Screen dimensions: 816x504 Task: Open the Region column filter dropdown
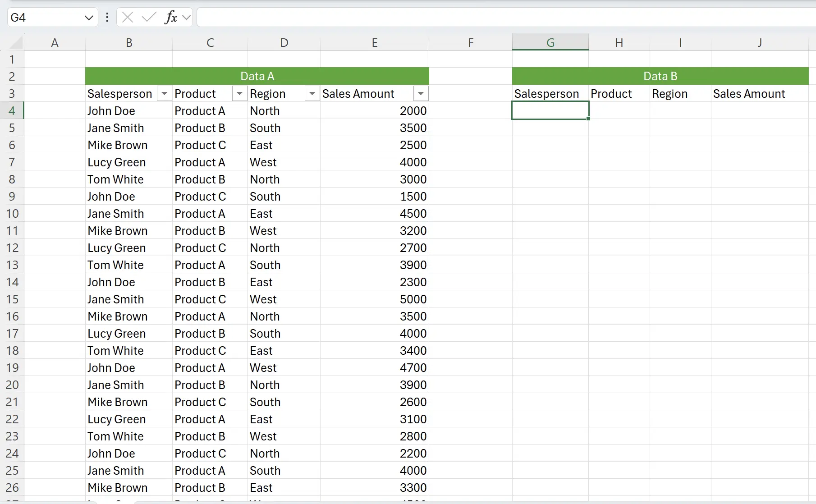(x=312, y=94)
